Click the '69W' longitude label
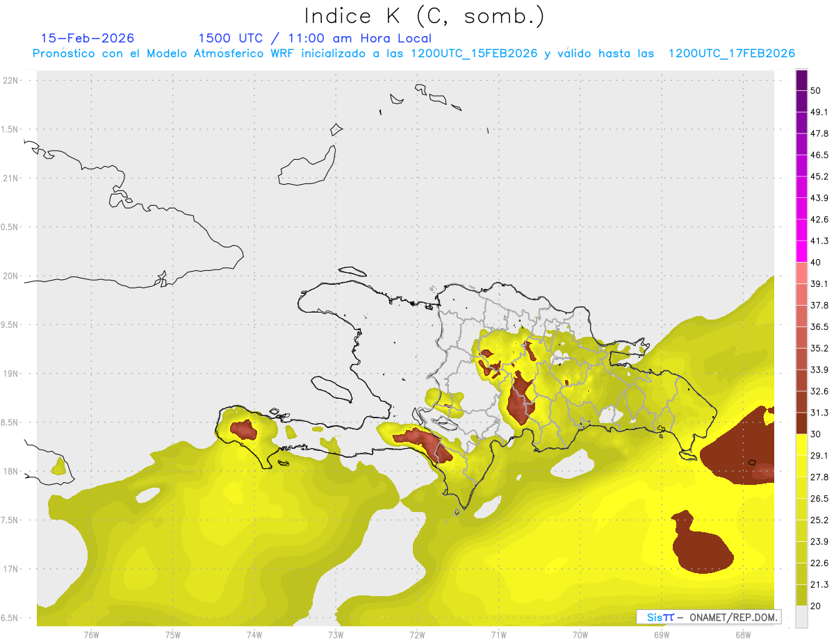 (662, 636)
